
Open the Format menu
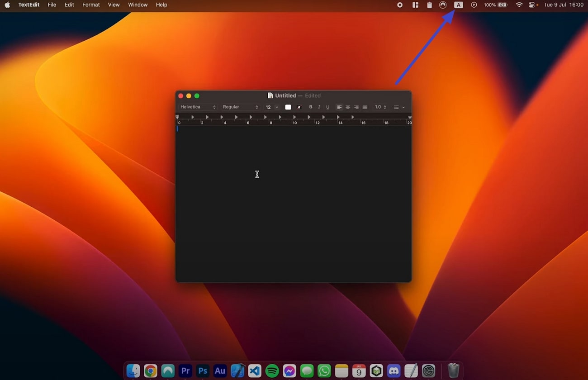91,5
